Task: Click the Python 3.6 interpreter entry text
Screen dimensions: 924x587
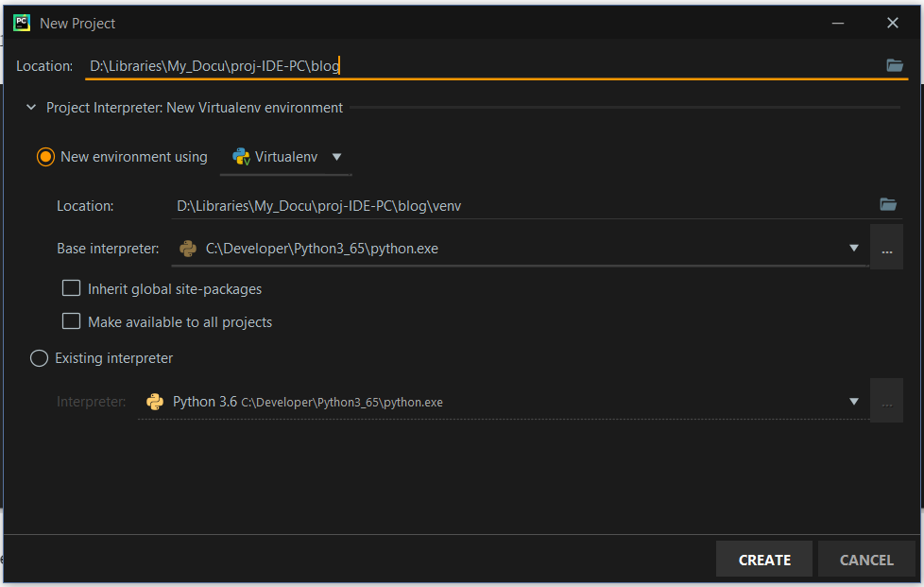Action: tap(308, 402)
